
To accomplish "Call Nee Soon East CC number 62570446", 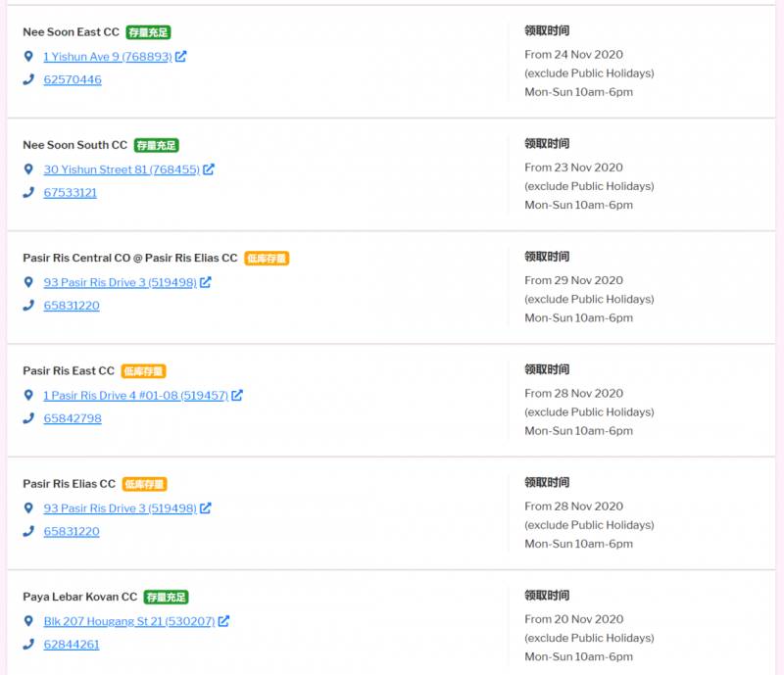I will tap(73, 80).
